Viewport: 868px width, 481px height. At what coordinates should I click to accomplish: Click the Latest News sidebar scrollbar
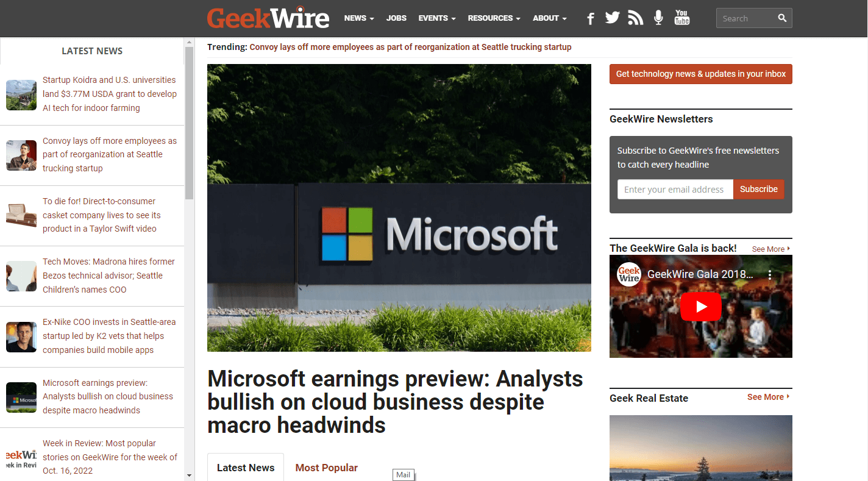click(189, 122)
